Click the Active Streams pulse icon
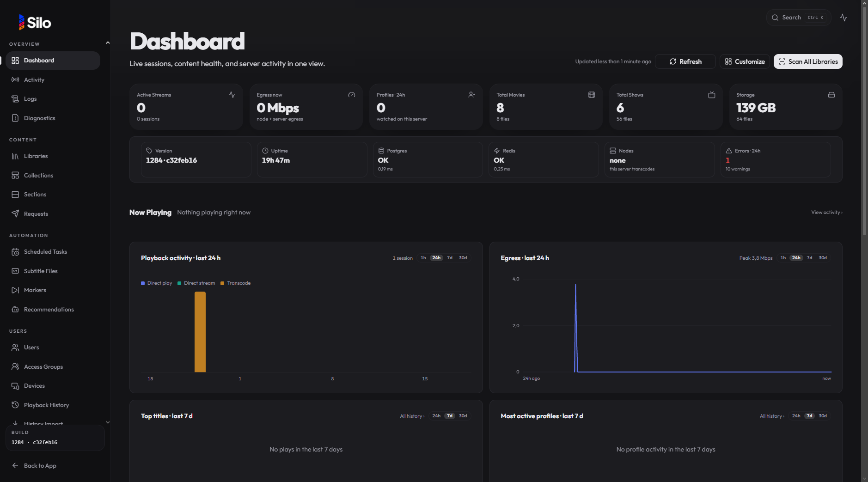This screenshot has width=868, height=482. [x=232, y=95]
